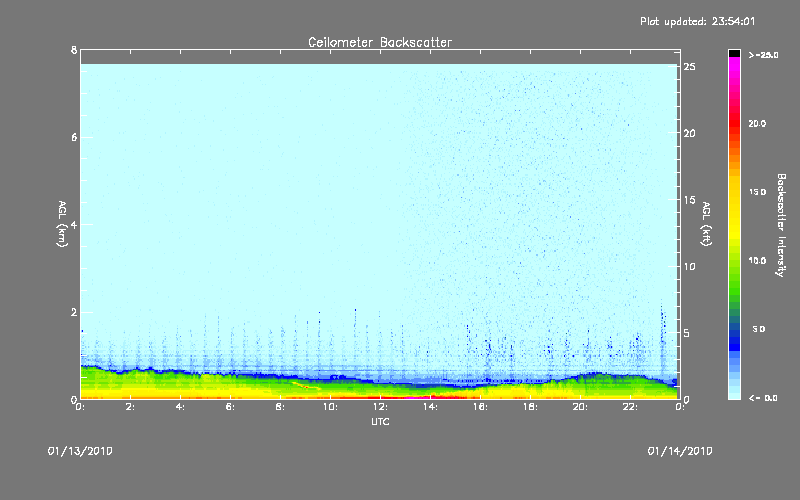This screenshot has width=800, height=500.
Task: Click the 'Plot updated: 23:54:01' timestamp
Action: point(697,21)
